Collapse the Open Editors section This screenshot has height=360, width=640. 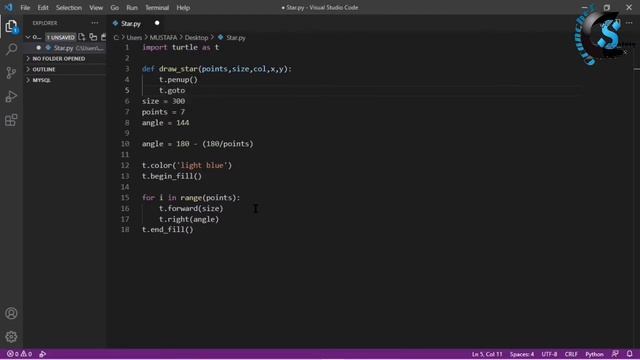point(28,37)
